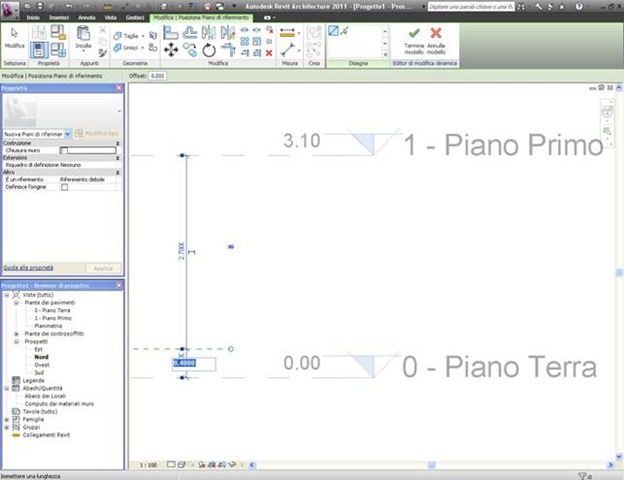The image size is (624, 480).
Task: Toggle the Chiusura muro checkbox
Action: tap(65, 150)
